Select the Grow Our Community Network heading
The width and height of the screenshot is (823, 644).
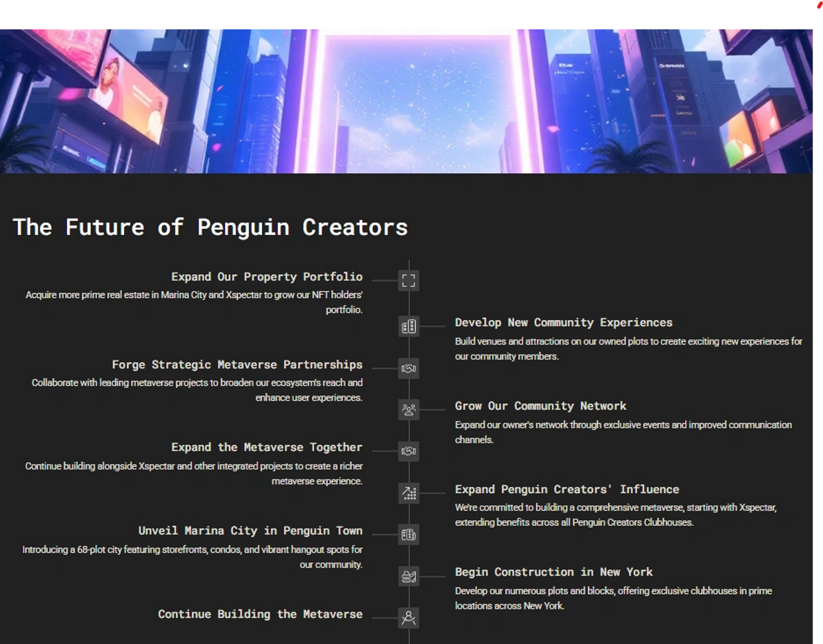pos(540,406)
